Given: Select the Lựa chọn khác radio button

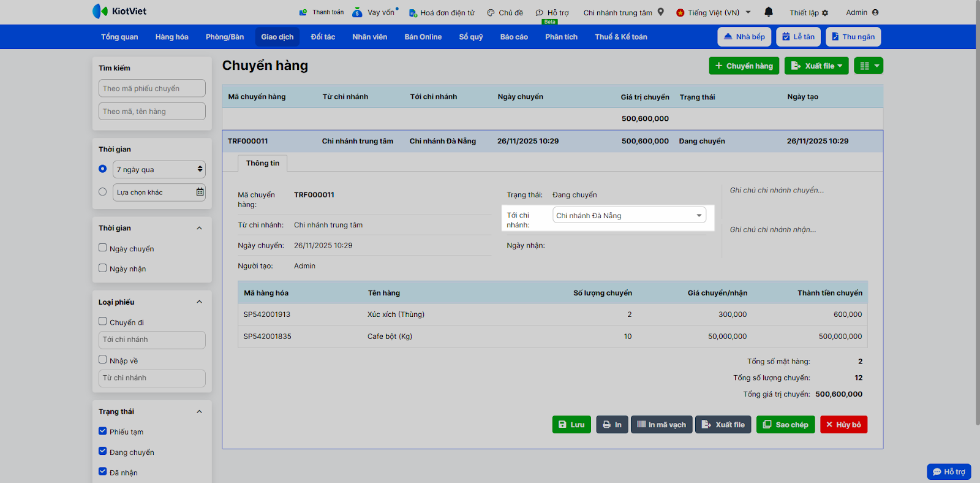Looking at the screenshot, I should 103,192.
